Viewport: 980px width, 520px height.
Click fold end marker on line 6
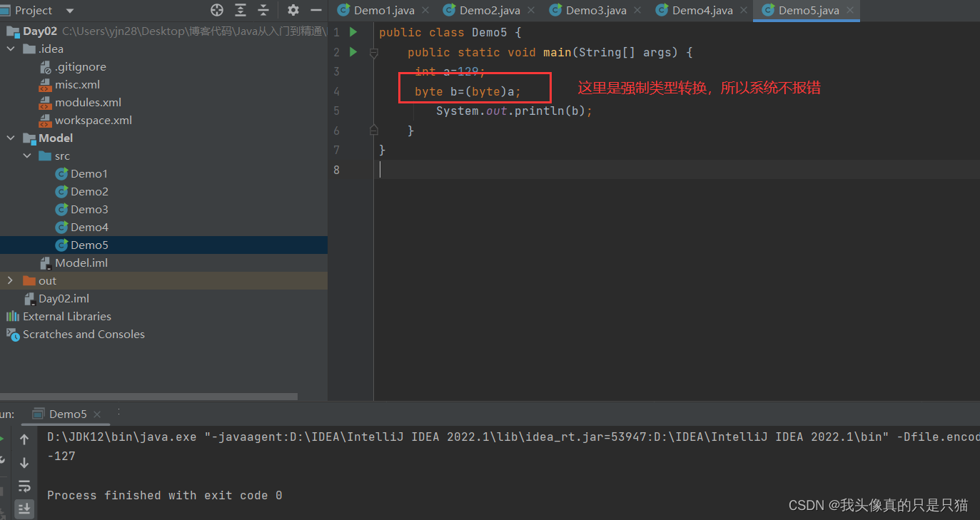(x=373, y=130)
